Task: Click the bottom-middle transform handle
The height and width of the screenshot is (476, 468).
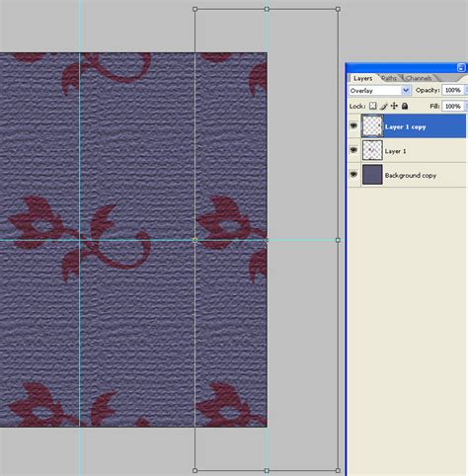Action: pos(267,470)
